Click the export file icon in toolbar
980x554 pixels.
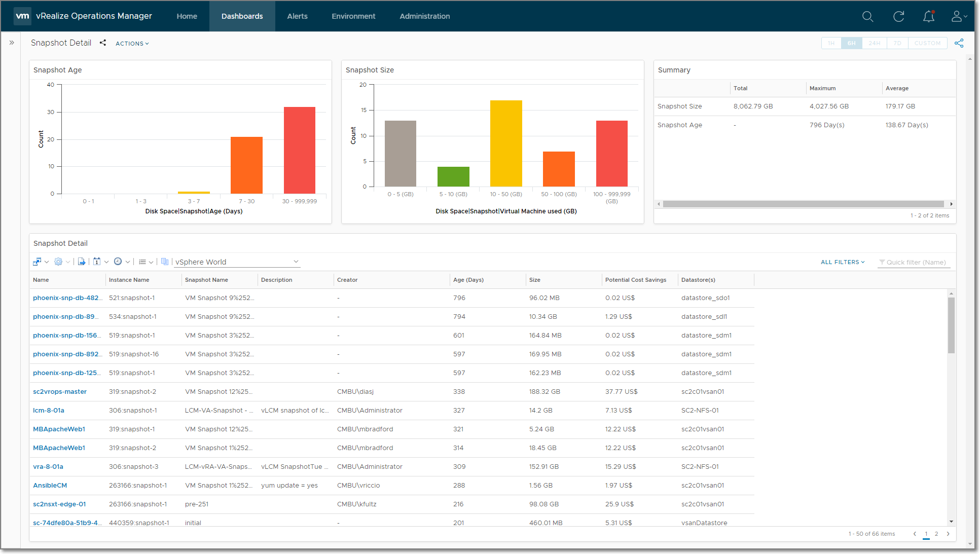point(81,262)
